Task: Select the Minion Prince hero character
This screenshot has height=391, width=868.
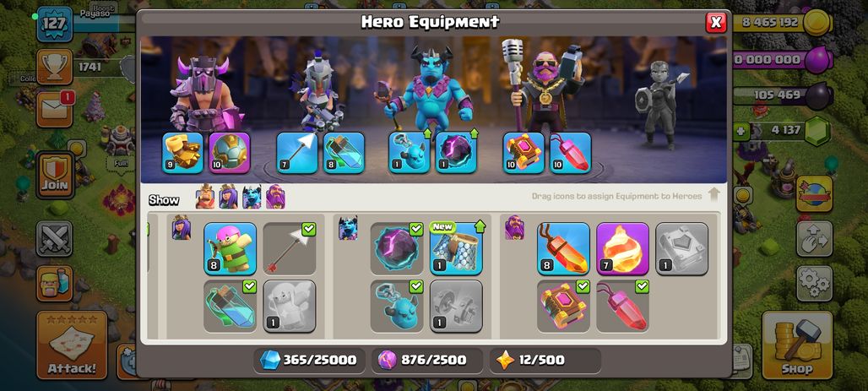Action: [x=430, y=89]
